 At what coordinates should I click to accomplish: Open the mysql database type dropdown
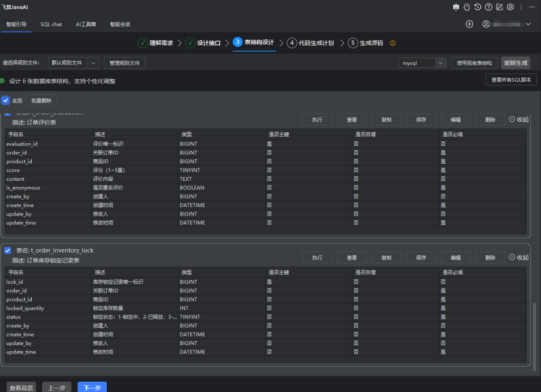[440, 63]
